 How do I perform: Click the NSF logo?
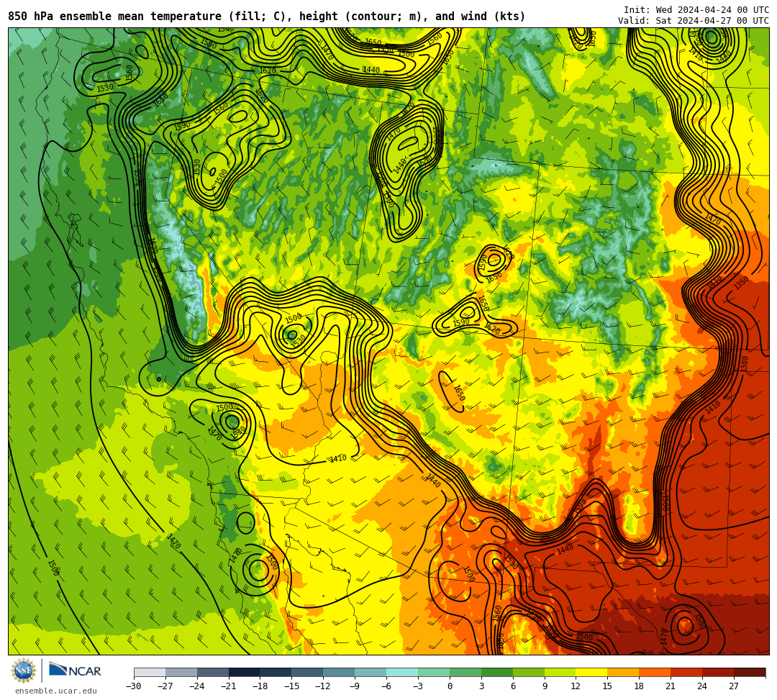(x=23, y=671)
